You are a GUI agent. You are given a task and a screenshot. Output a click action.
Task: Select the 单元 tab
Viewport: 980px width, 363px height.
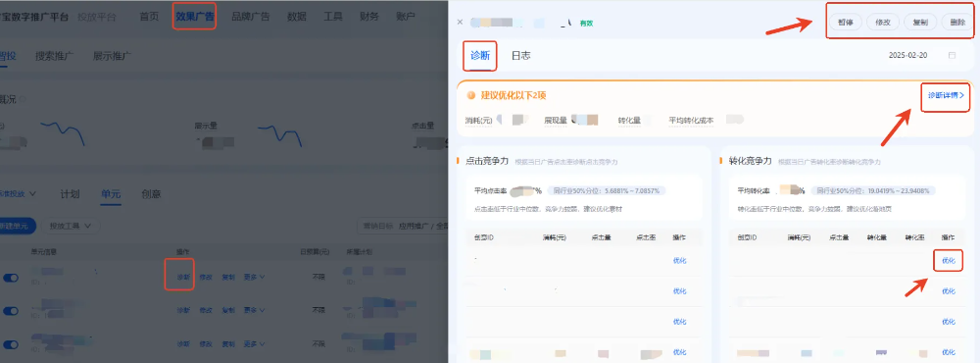(110, 194)
